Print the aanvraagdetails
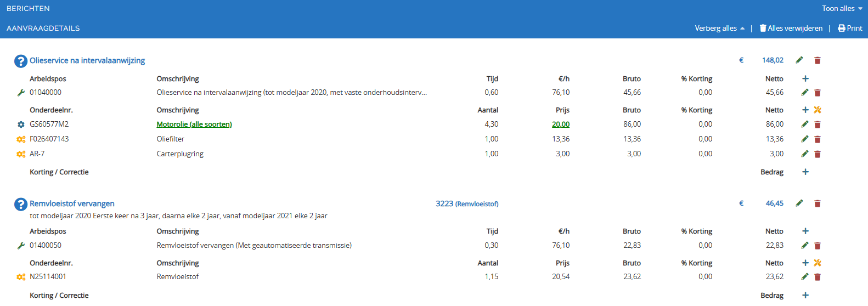 [x=850, y=28]
